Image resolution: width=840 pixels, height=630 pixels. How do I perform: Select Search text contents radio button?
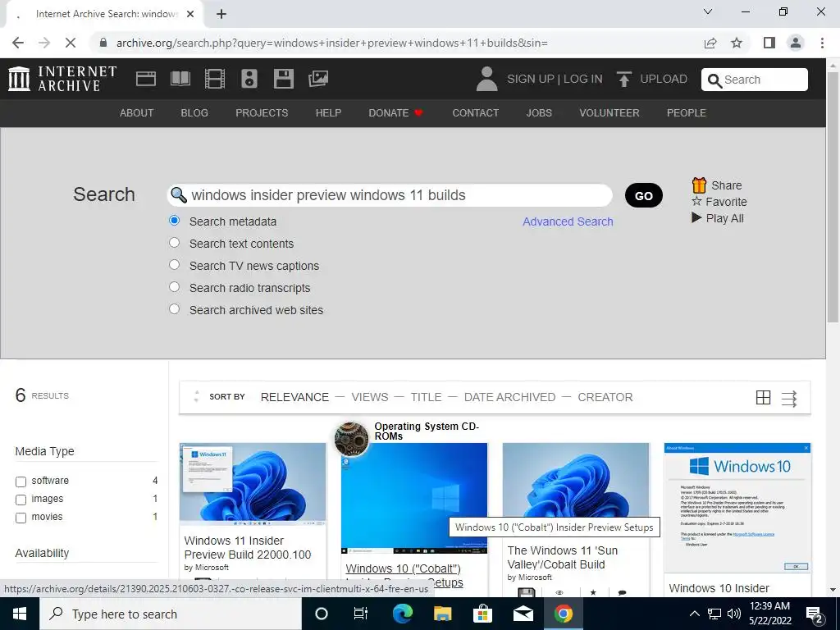(x=174, y=243)
